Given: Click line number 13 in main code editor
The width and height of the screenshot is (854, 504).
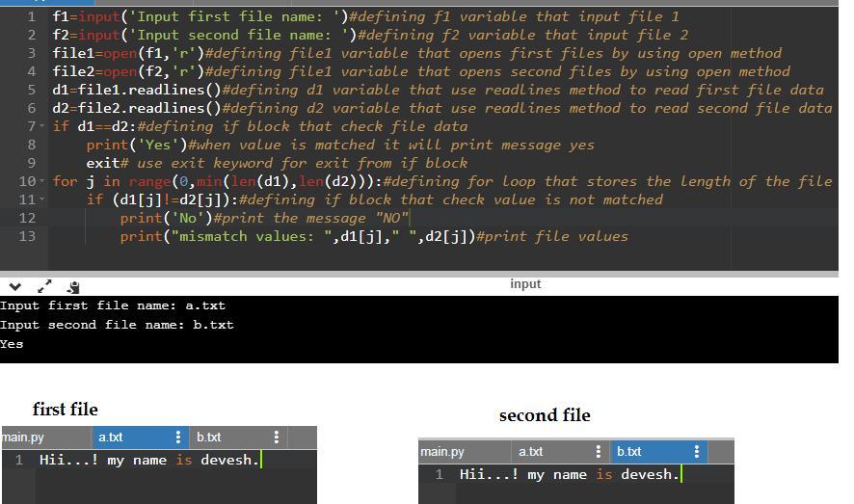Looking at the screenshot, I should click(27, 236).
